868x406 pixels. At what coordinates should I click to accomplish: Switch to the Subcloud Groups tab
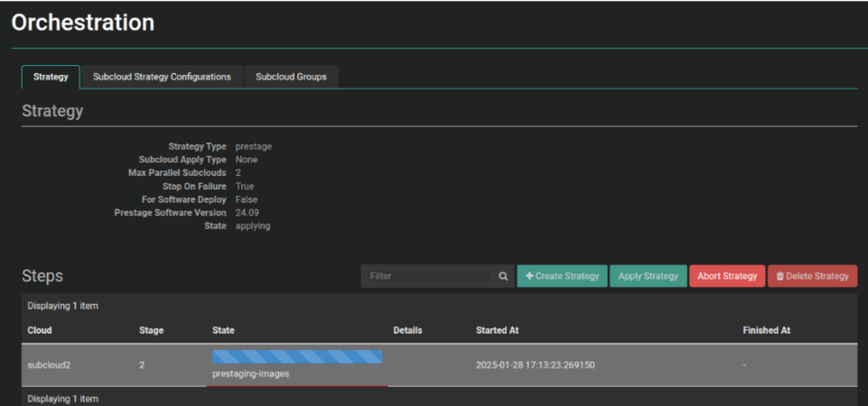tap(291, 77)
